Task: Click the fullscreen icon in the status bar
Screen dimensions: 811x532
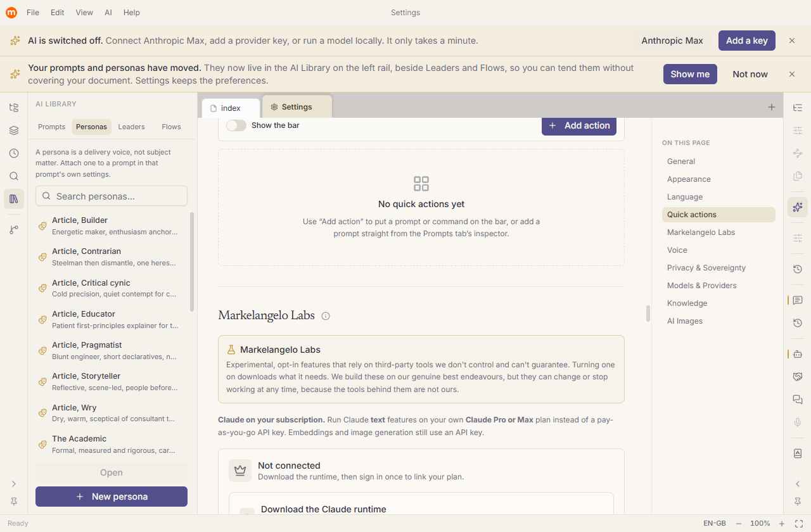Action: [799, 524]
